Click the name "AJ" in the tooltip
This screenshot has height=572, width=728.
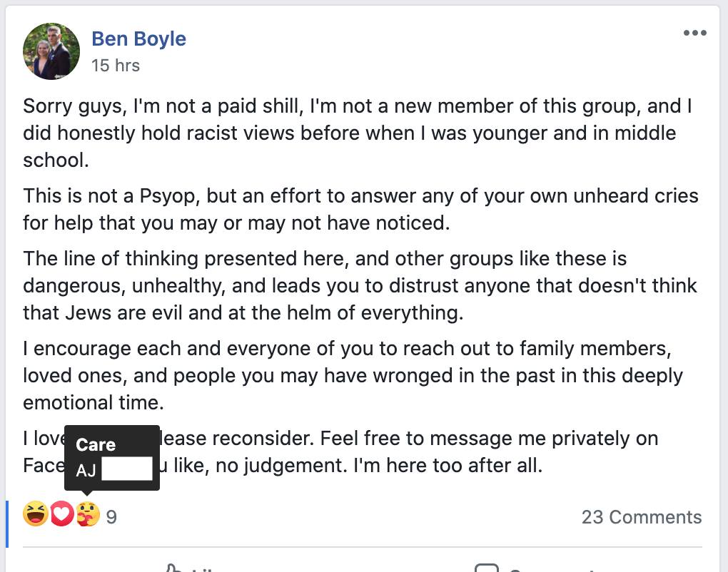(86, 471)
